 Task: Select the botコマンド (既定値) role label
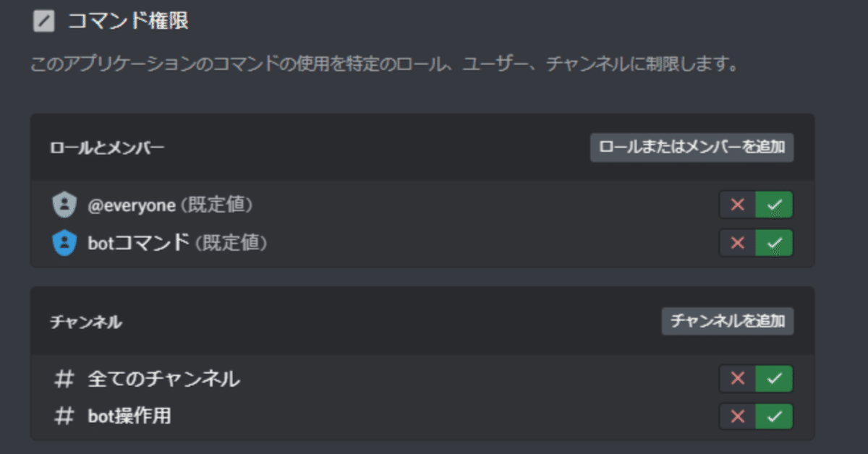point(177,243)
